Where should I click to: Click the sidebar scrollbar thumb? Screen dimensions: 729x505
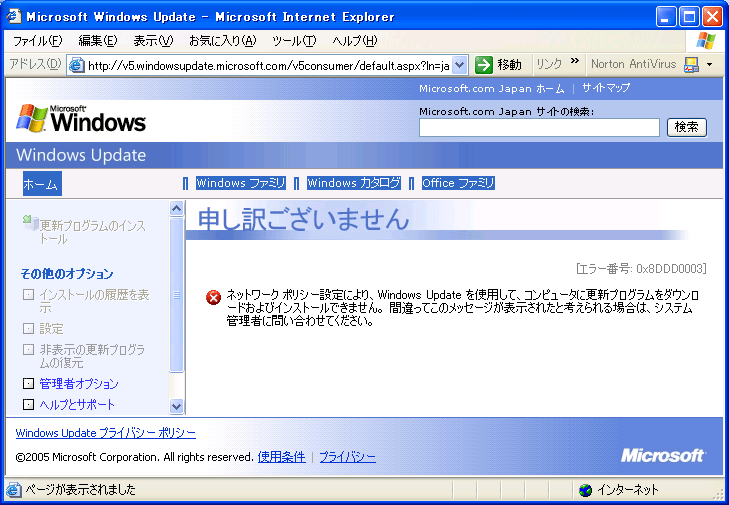point(176,294)
